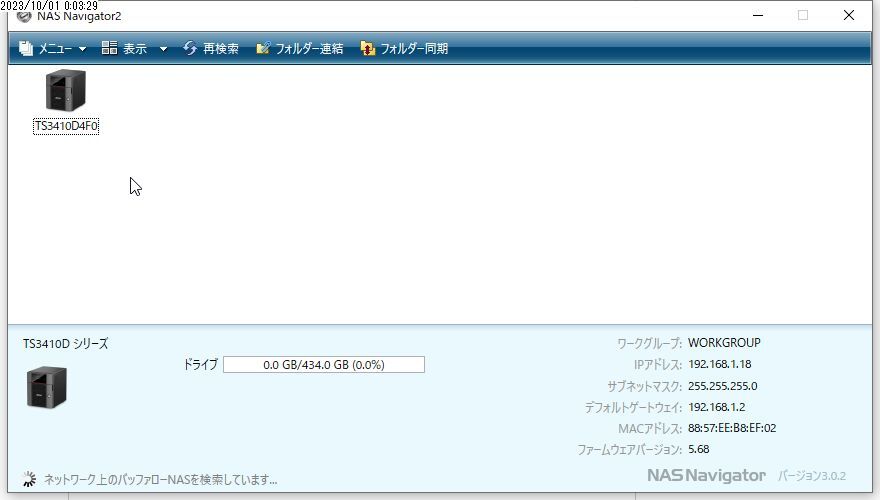Click the フォルダー同期 sync icon
Screen dimensions: 880x500
368,49
